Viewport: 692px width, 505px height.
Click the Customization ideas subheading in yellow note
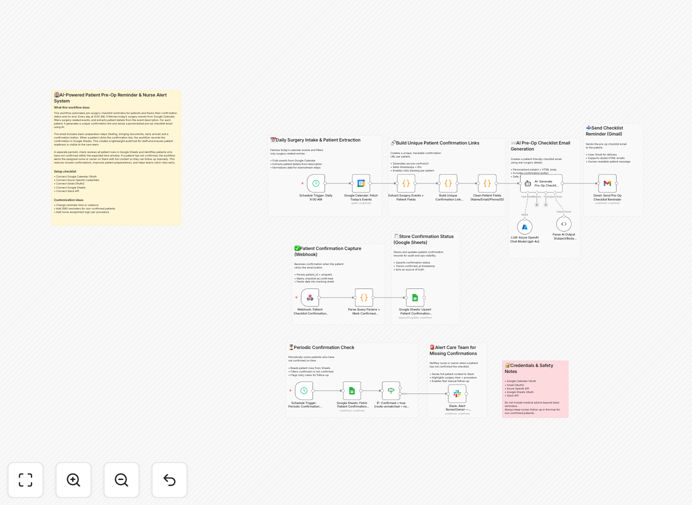(69, 200)
